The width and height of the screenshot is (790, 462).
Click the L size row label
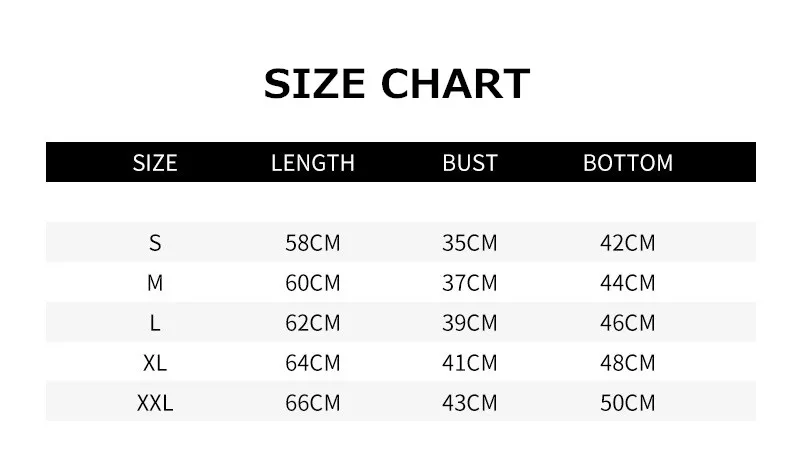click(155, 322)
